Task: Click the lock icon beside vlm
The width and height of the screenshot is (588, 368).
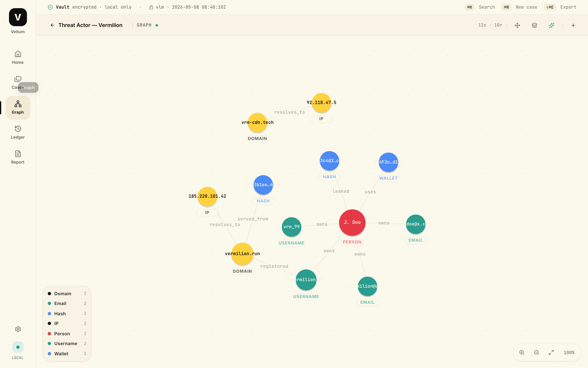Action: click(151, 7)
